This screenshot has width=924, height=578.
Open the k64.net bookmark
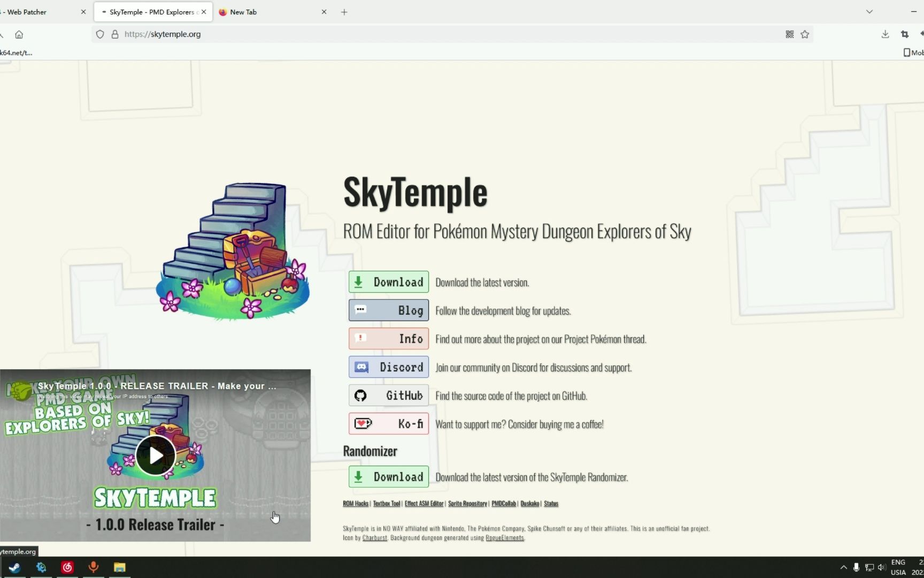coord(16,52)
